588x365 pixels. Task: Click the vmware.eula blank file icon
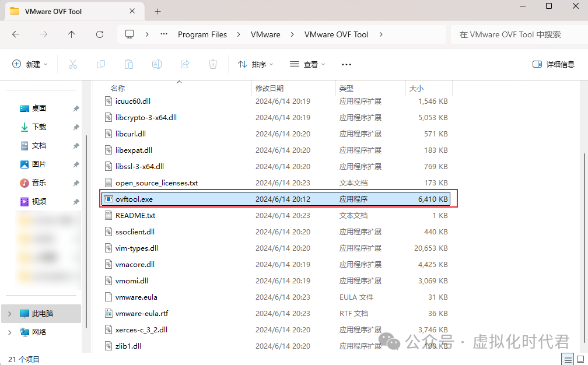108,297
